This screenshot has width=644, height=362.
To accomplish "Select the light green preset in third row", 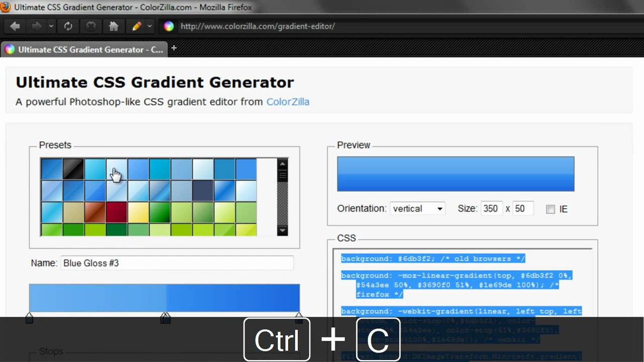I will click(x=181, y=212).
